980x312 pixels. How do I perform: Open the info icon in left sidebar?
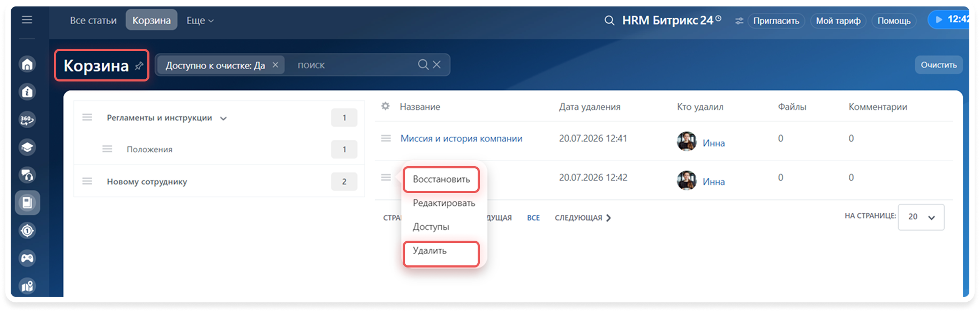point(27,92)
